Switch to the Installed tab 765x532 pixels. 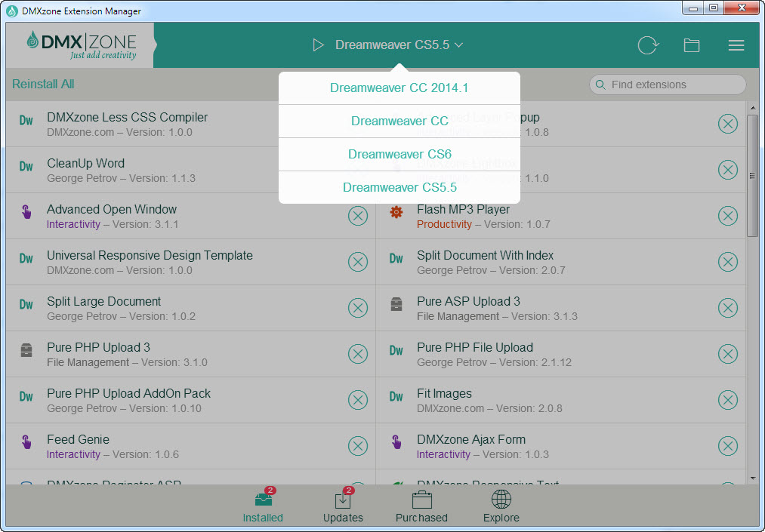263,505
